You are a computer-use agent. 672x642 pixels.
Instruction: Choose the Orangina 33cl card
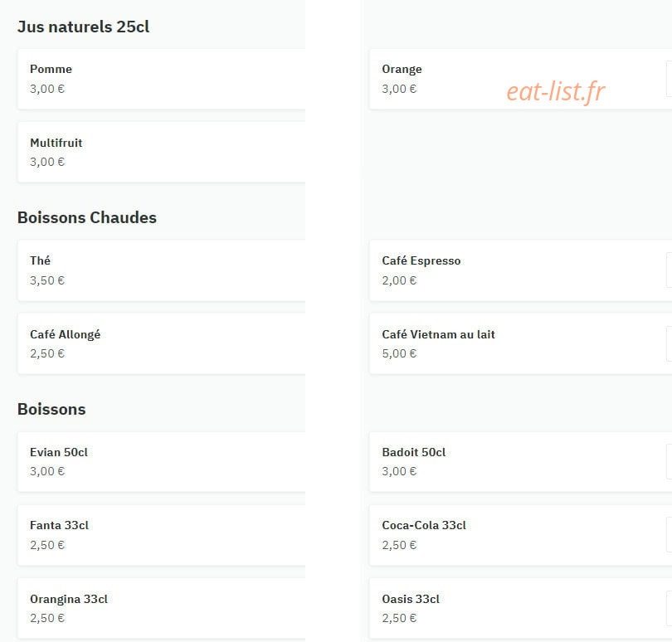161,609
